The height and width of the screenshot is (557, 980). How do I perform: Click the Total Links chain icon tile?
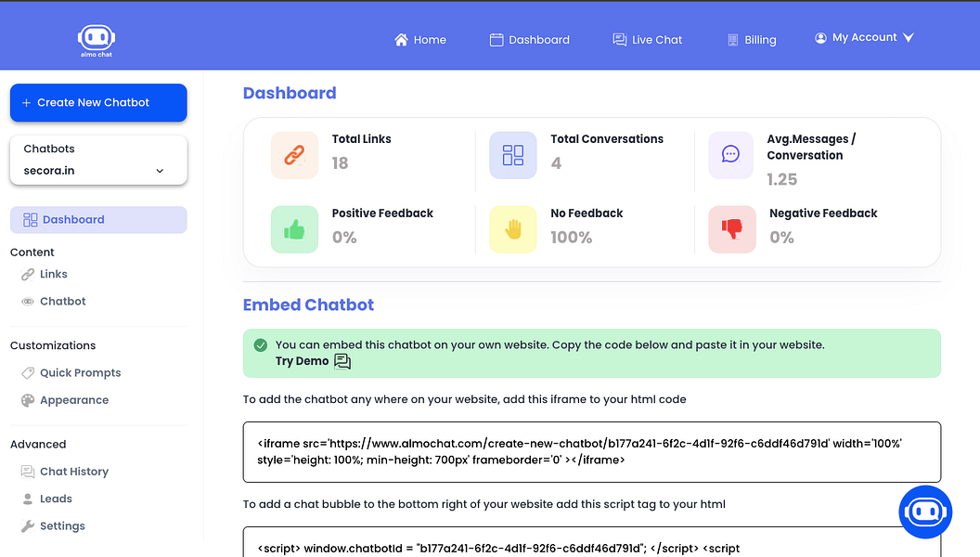pos(294,155)
